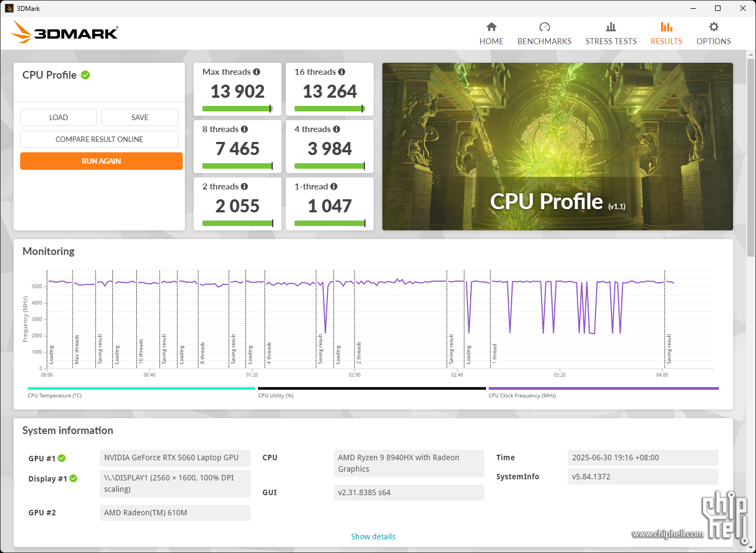The width and height of the screenshot is (756, 553).
Task: Toggle CPU Utility (%) legend bar
Action: coord(371,389)
